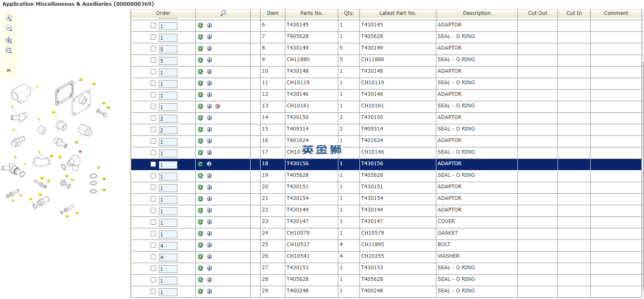Click the green gear icon for item 6

[x=200, y=25]
